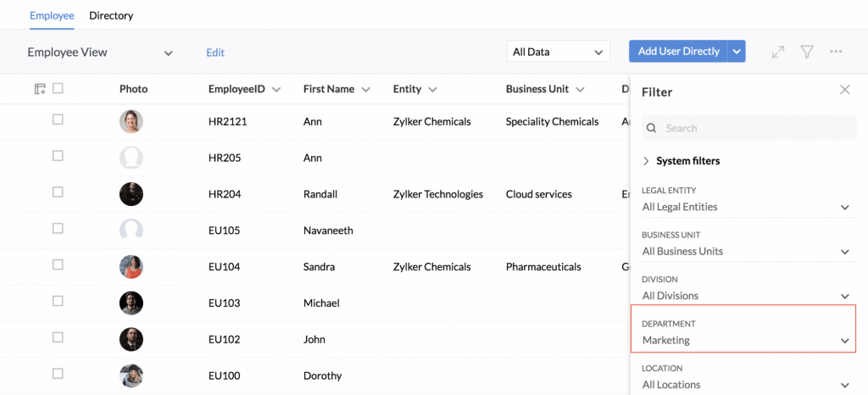Click the Edit view link
868x395 pixels.
point(215,53)
